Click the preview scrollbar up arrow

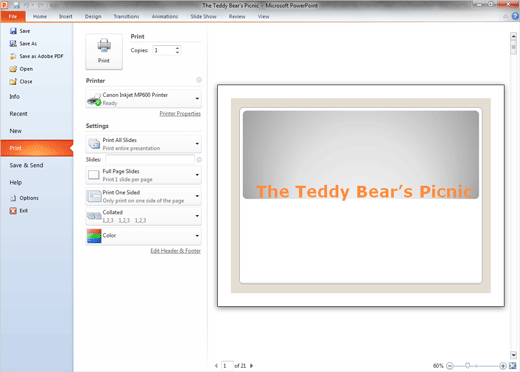pyautogui.click(x=513, y=36)
